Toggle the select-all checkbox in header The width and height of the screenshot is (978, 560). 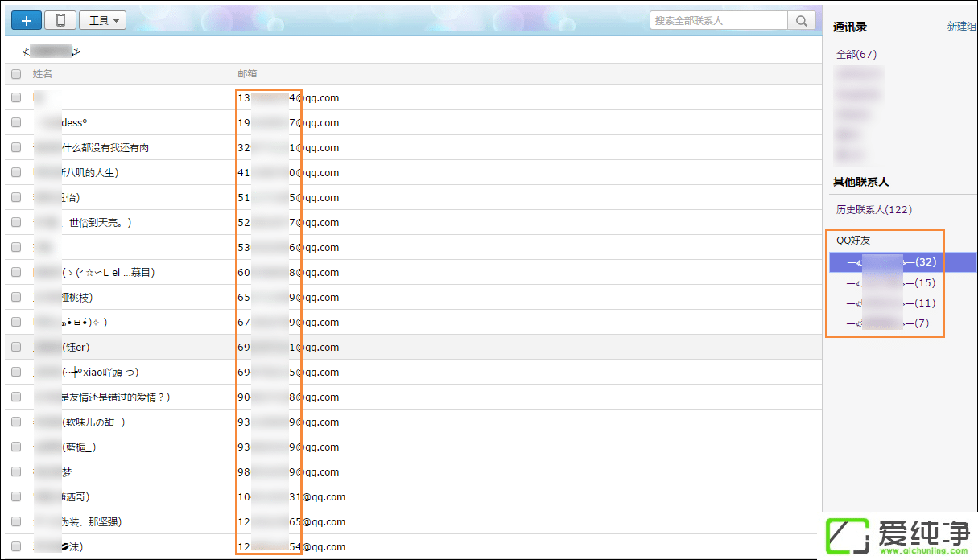[16, 74]
